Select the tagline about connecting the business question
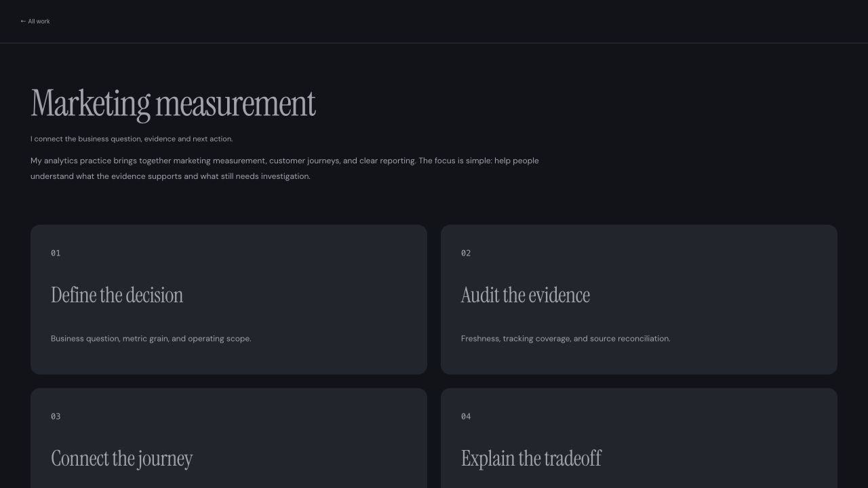This screenshot has height=488, width=868. (132, 139)
